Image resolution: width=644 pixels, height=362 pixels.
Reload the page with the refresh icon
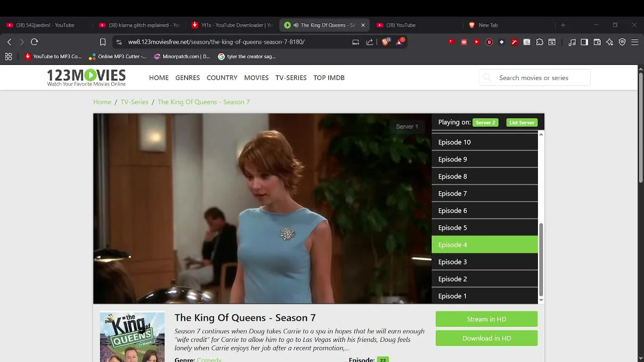coord(34,42)
